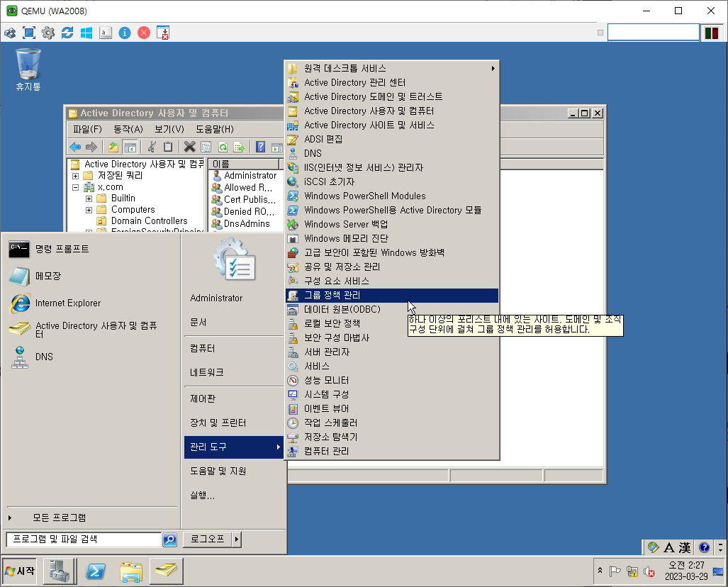The height and width of the screenshot is (587, 728).
Task: Expand 원격 데스크톱 서비스 submenu arrow
Action: point(493,68)
